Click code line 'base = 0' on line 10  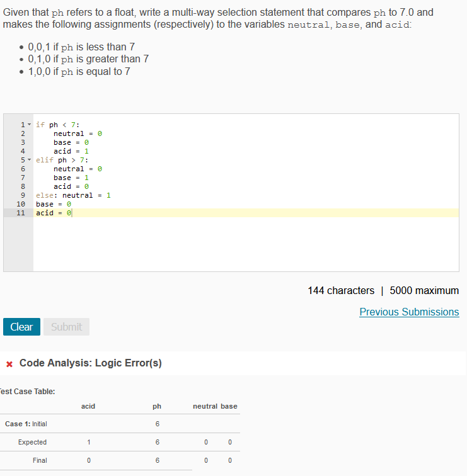pos(54,204)
